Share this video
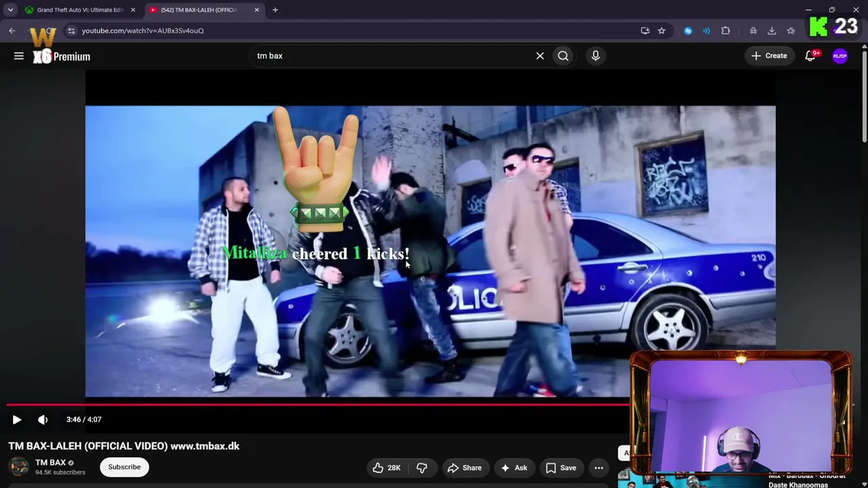Image resolution: width=868 pixels, height=488 pixels. (465, 468)
